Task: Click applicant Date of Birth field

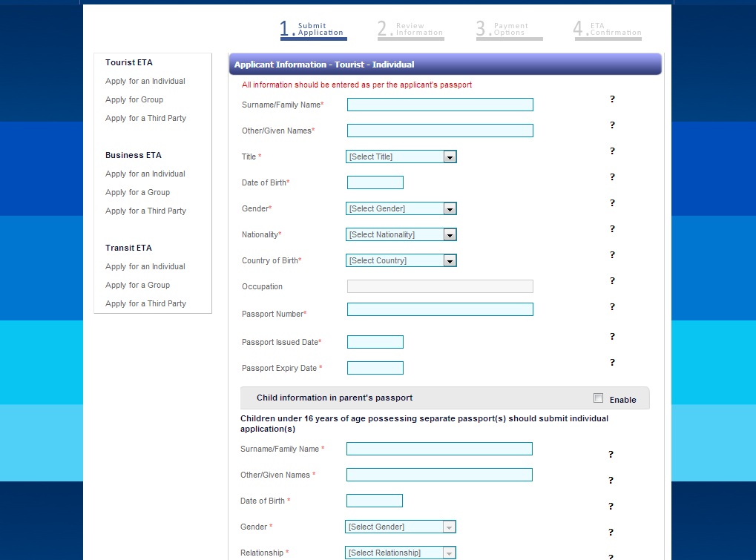Action: pos(375,182)
